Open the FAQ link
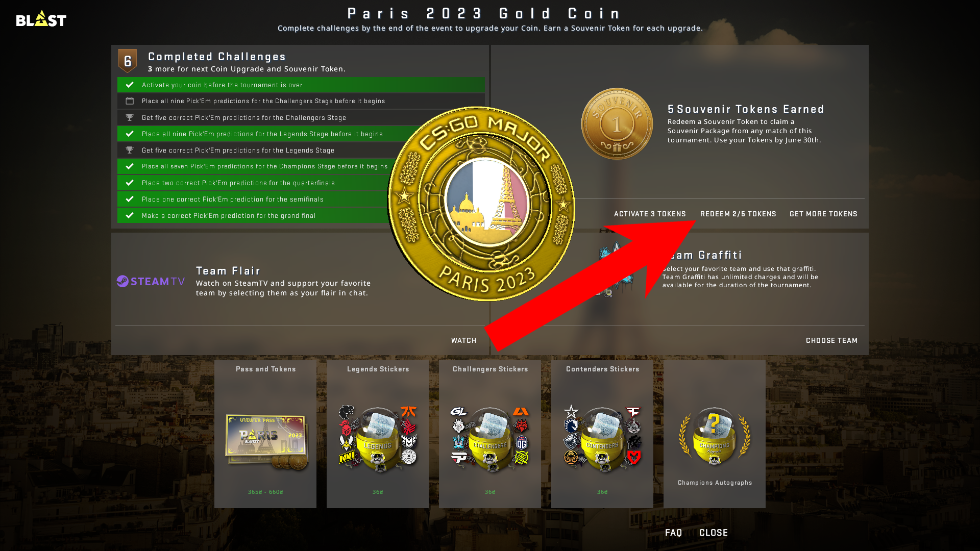The width and height of the screenshot is (980, 551). pyautogui.click(x=673, y=533)
